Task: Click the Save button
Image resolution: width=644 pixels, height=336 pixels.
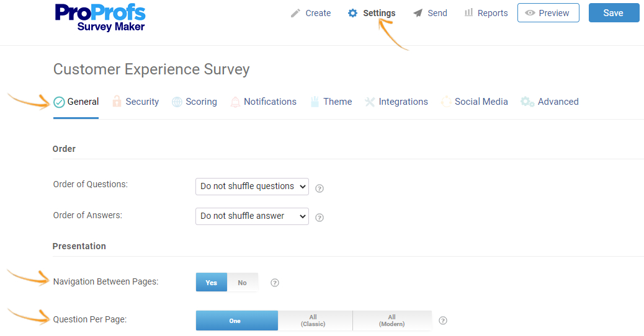Action: pyautogui.click(x=613, y=13)
